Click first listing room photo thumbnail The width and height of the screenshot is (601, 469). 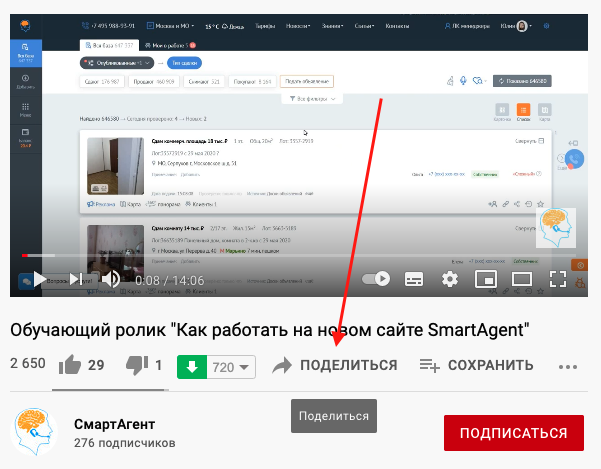[115, 166]
